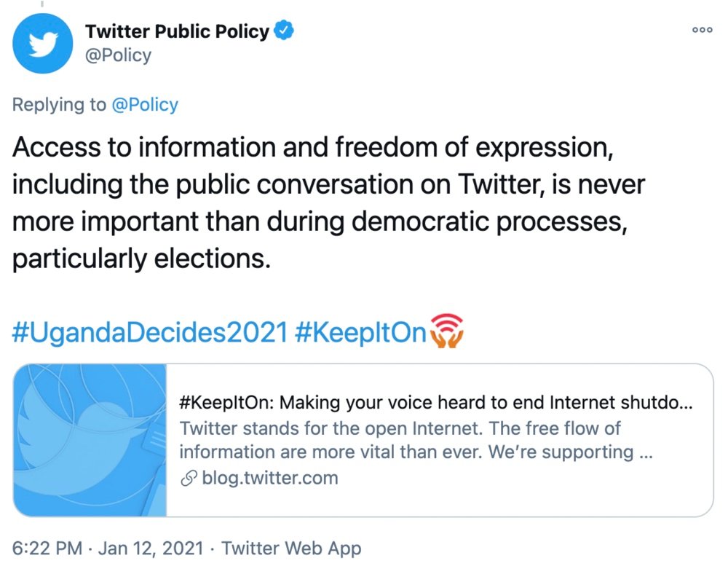The image size is (728, 574).
Task: Open the #KeepItOn hashtag
Action: coord(361,332)
